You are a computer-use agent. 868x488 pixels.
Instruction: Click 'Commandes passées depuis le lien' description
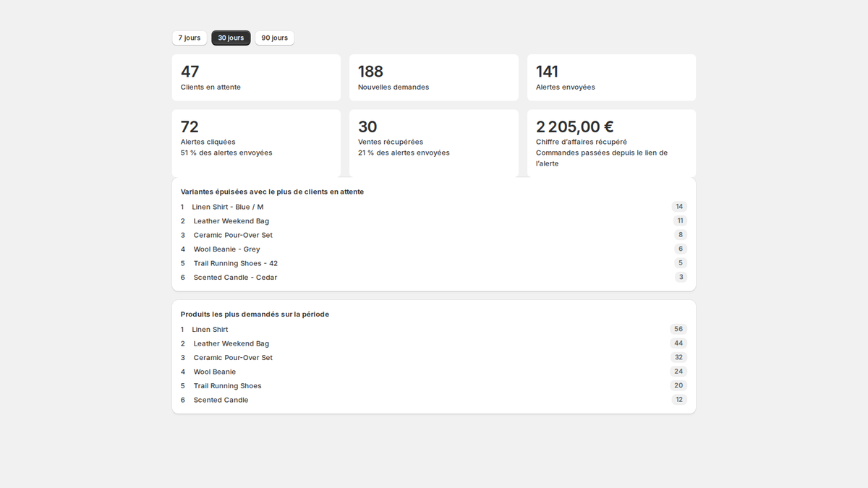602,158
